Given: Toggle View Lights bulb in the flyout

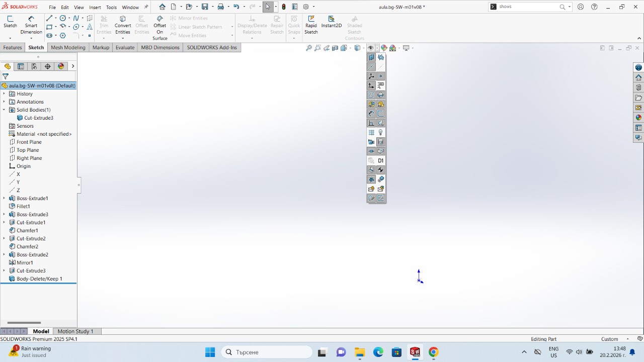Looking at the screenshot, I should click(381, 133).
